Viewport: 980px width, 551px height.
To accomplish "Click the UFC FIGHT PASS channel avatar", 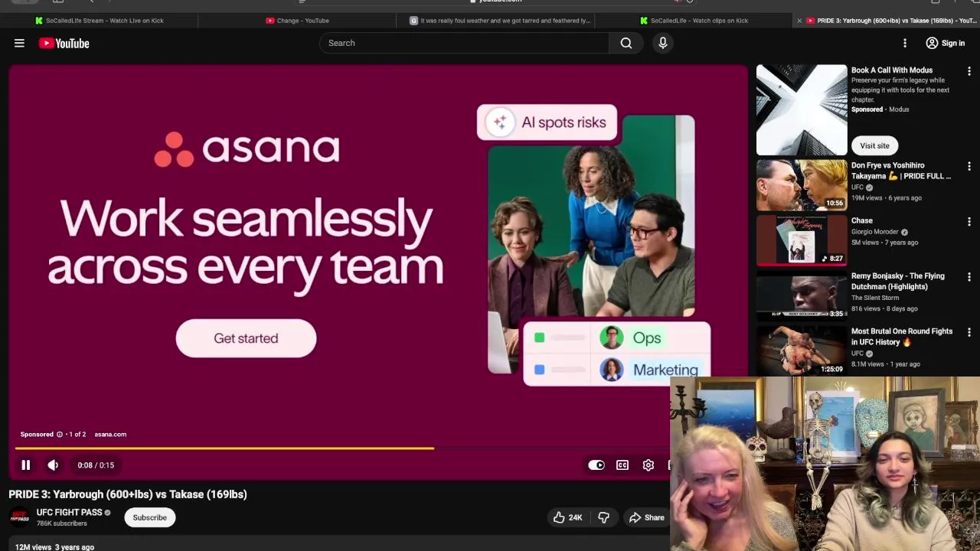I will click(x=20, y=518).
